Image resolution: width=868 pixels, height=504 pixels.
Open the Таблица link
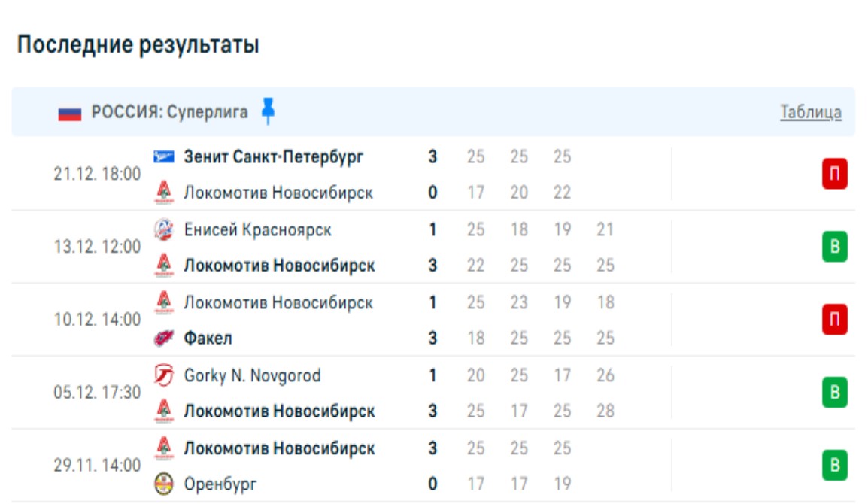coord(811,113)
